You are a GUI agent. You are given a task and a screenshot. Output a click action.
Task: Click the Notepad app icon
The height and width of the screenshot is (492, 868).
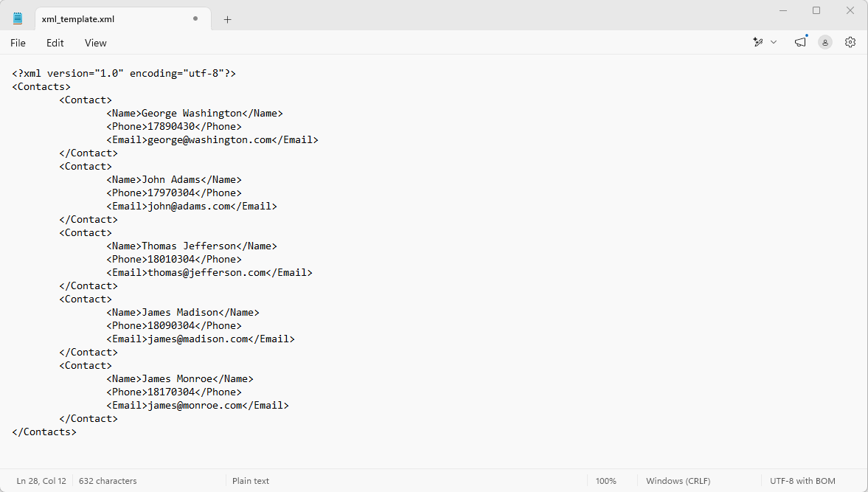coord(18,18)
